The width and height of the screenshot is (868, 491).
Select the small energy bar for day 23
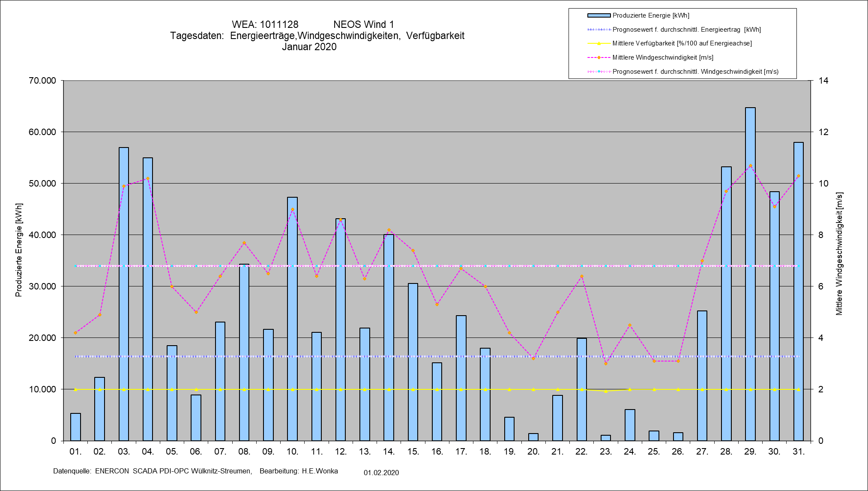(x=606, y=438)
